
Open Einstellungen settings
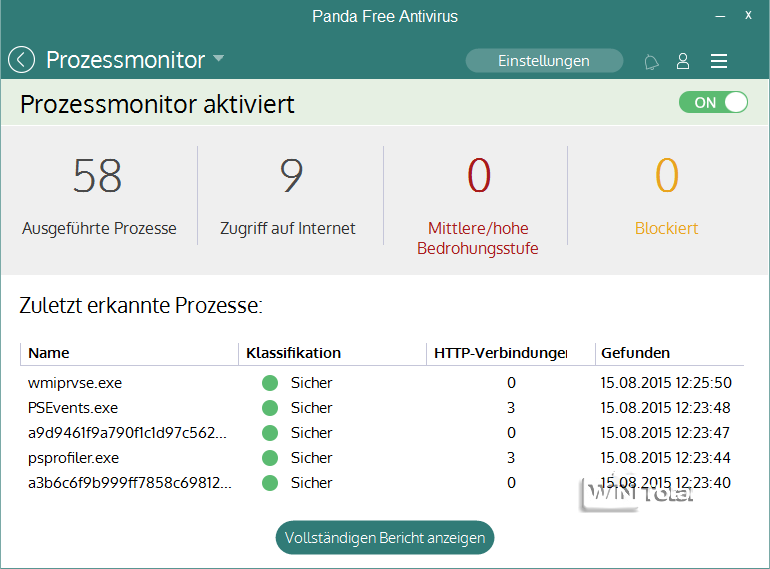pos(544,61)
